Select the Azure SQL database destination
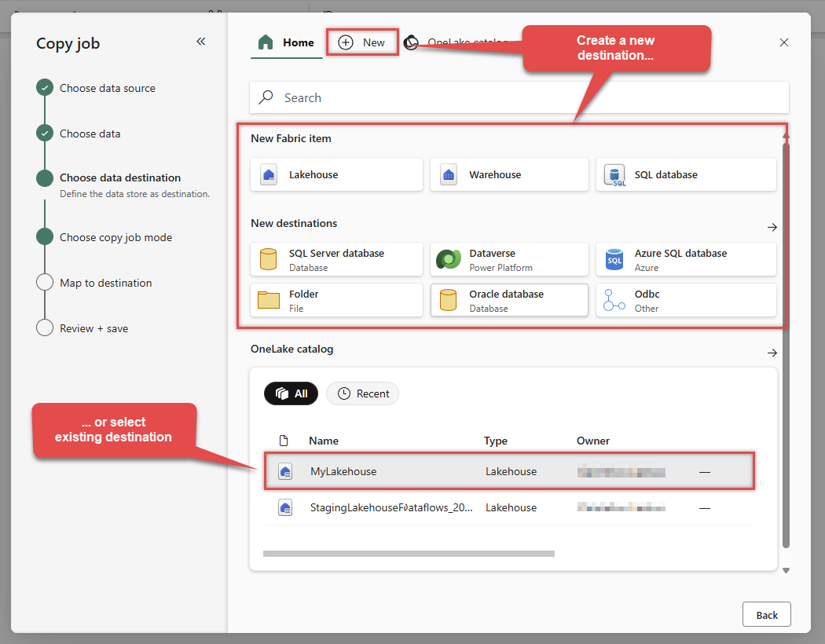The image size is (825, 644). pyautogui.click(x=686, y=259)
